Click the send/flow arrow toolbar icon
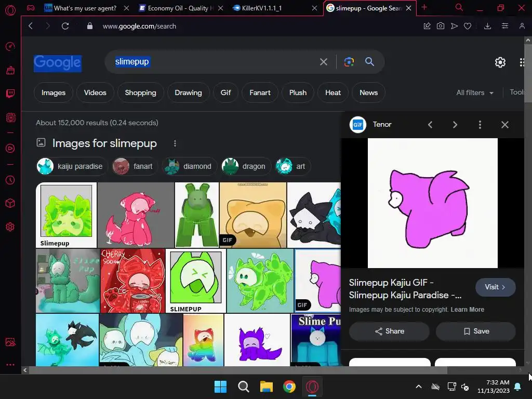Image resolution: width=532 pixels, height=399 pixels. pyautogui.click(x=454, y=26)
